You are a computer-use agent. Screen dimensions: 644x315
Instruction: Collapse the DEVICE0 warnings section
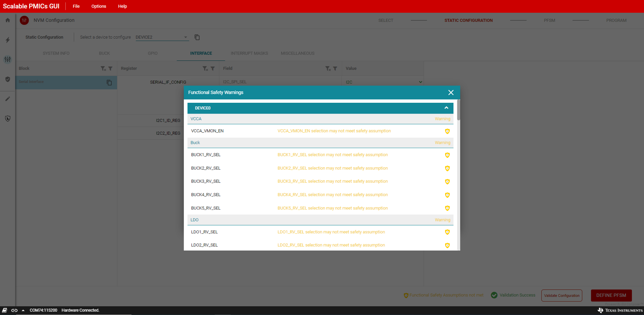(446, 108)
